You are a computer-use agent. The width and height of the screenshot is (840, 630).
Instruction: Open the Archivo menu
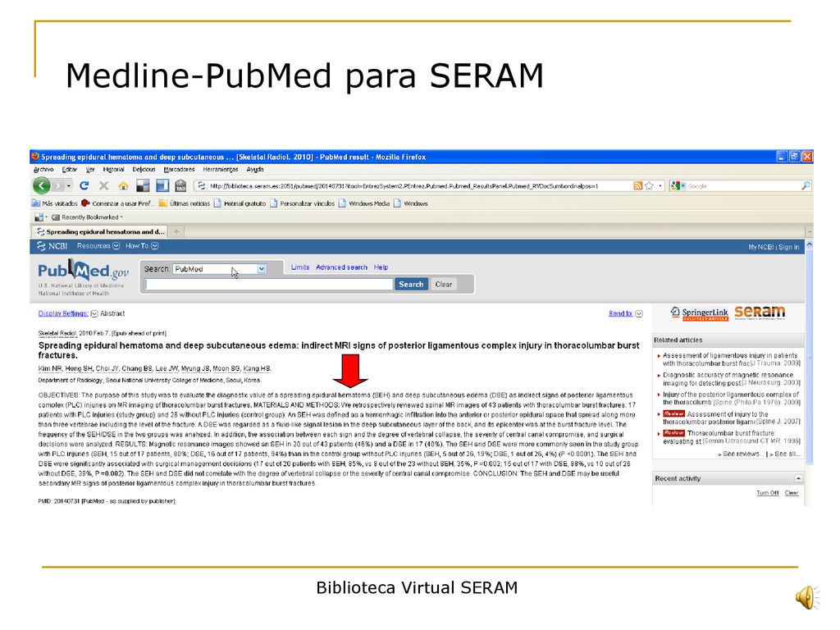43,169
